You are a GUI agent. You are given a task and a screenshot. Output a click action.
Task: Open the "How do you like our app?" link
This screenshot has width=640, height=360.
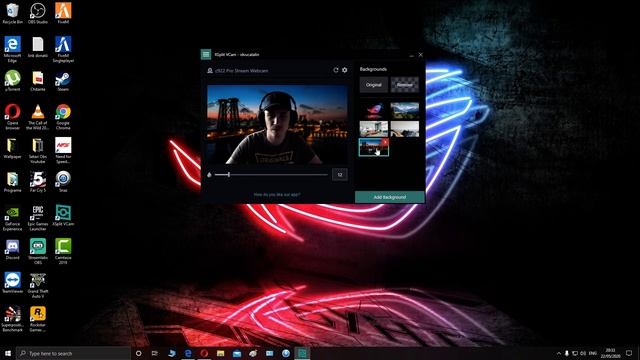(277, 195)
